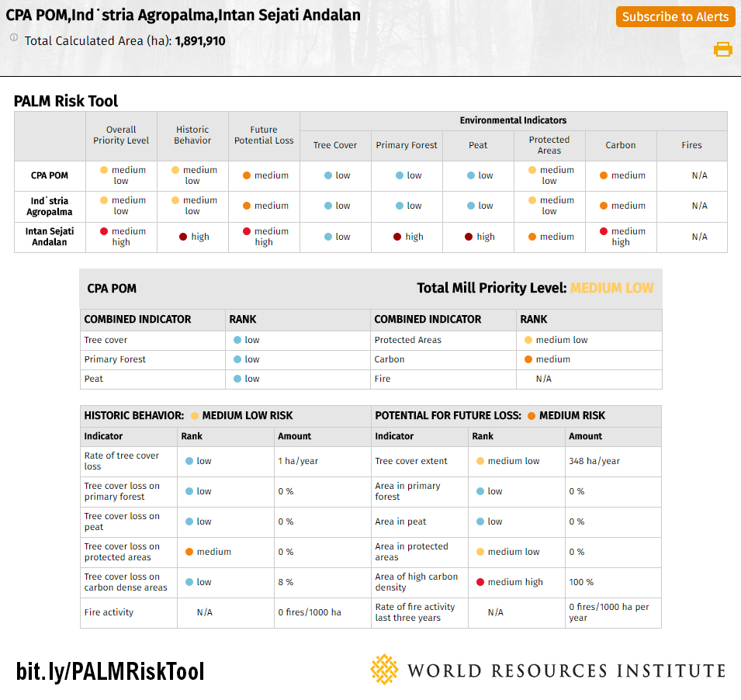
Task: Click 'medium high' rank for high carbon density
Action: tap(510, 582)
